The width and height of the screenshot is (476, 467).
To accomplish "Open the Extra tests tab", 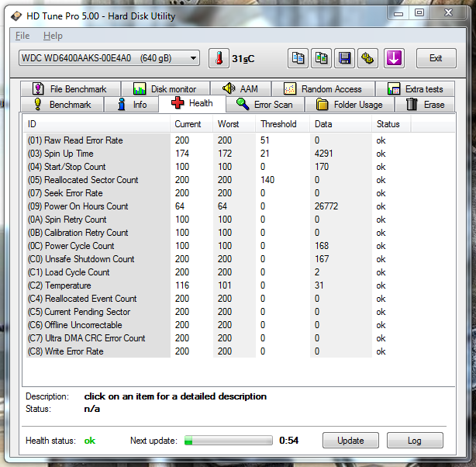I will (x=415, y=89).
